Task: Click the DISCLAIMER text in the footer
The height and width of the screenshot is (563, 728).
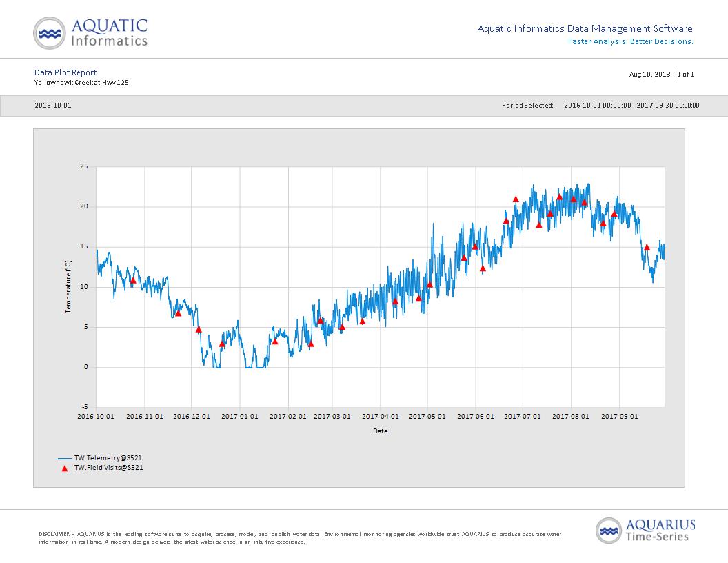Action: tap(300, 538)
